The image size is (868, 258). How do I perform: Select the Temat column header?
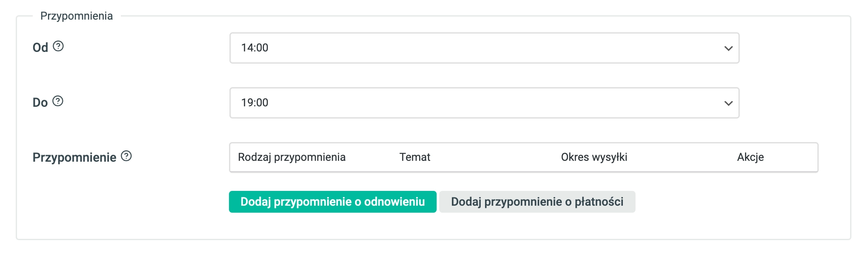point(415,157)
